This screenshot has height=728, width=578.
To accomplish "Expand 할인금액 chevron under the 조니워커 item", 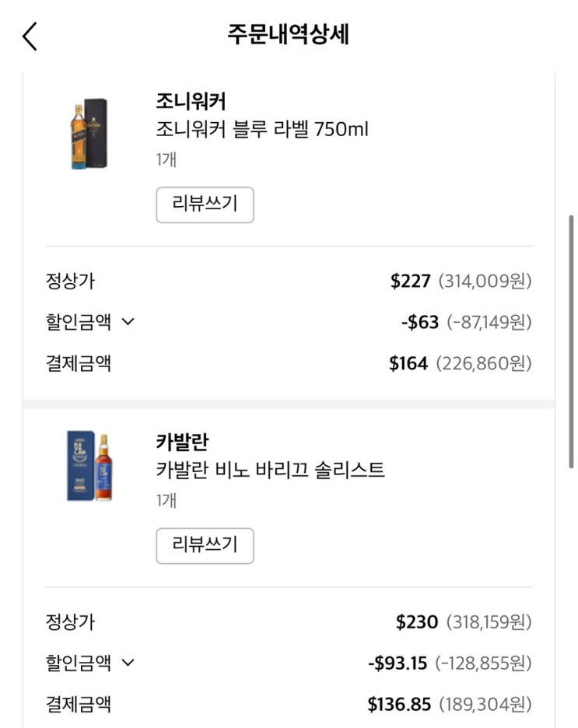I will [129, 322].
